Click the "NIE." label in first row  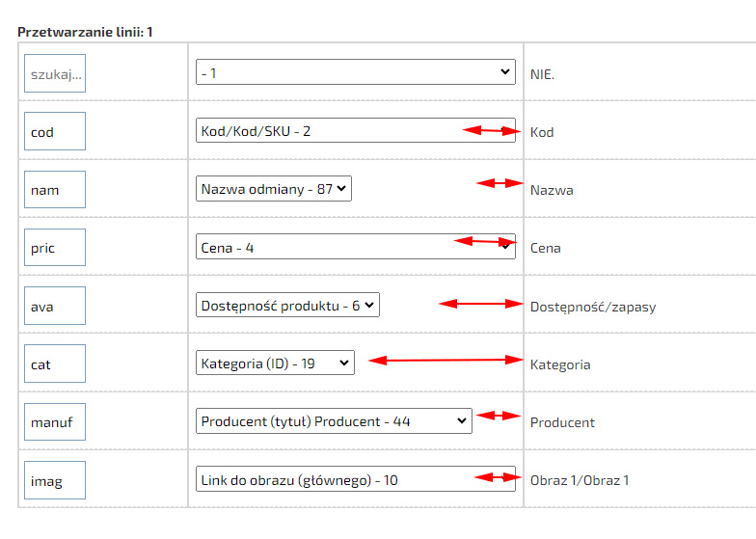pyautogui.click(x=544, y=73)
